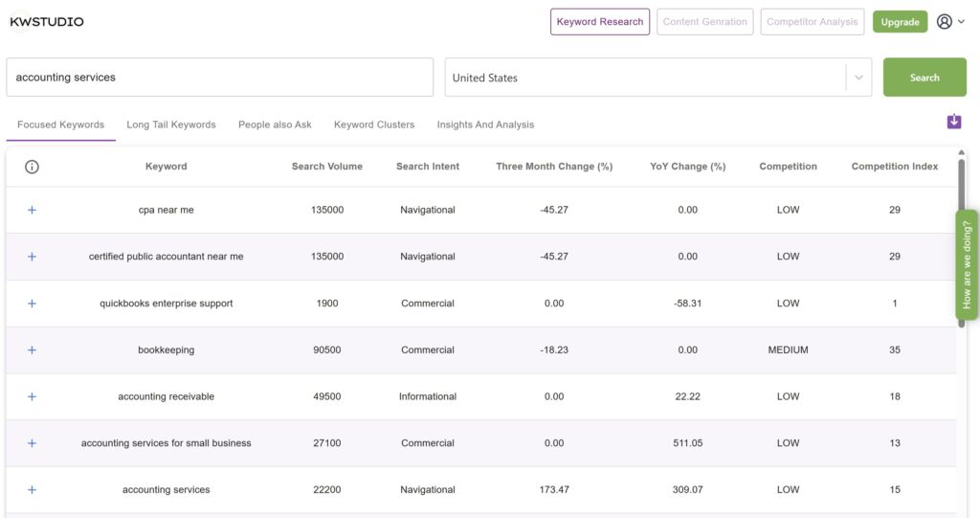The height and width of the screenshot is (518, 980).
Task: Expand the account menu chevron
Action: pos(961,22)
